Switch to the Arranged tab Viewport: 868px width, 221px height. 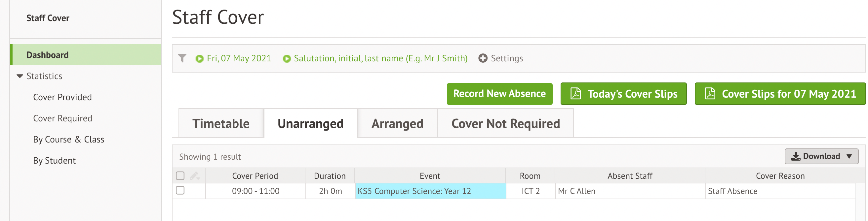coord(397,123)
